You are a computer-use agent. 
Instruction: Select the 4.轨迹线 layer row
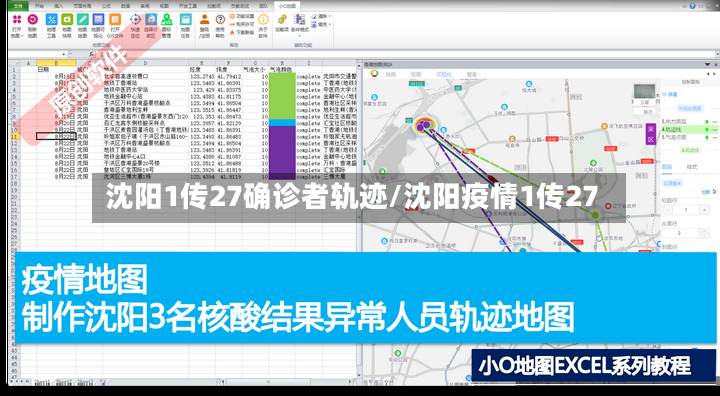point(690,130)
